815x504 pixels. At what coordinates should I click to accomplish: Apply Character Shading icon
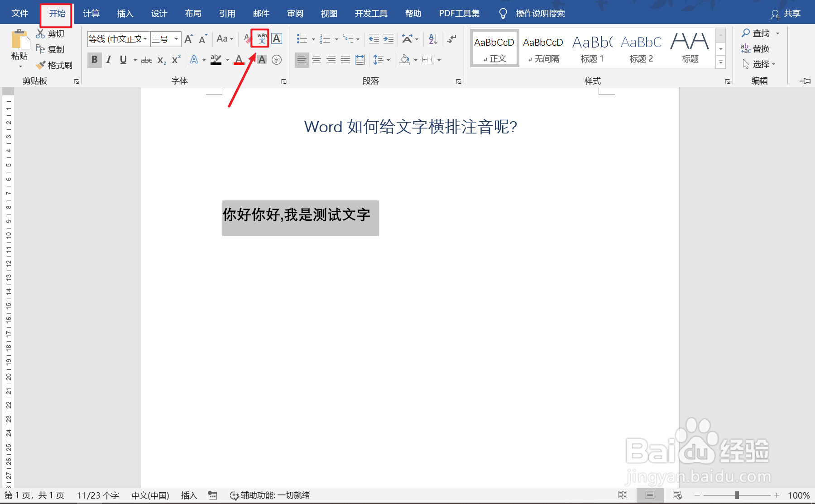coord(262,60)
